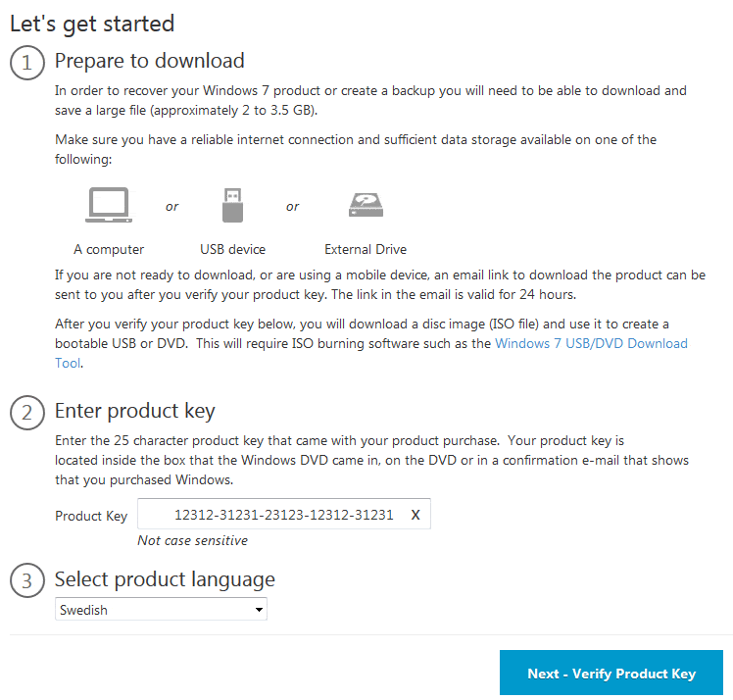This screenshot has width=733, height=700.
Task: Click the 'External Drive' label
Action: pos(366,249)
